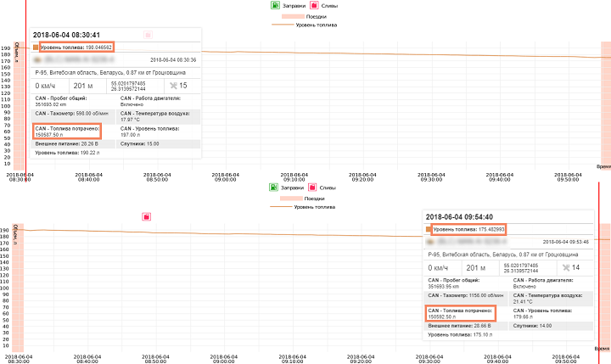This screenshot has width=611, height=364.
Task: Click the pink Сливы icon in top chart legend
Action: coord(311,5)
